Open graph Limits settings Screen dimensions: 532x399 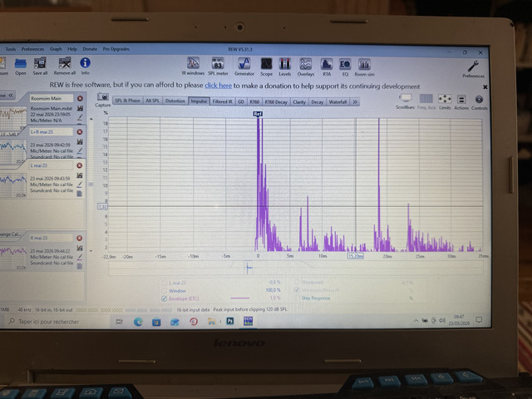[x=445, y=102]
